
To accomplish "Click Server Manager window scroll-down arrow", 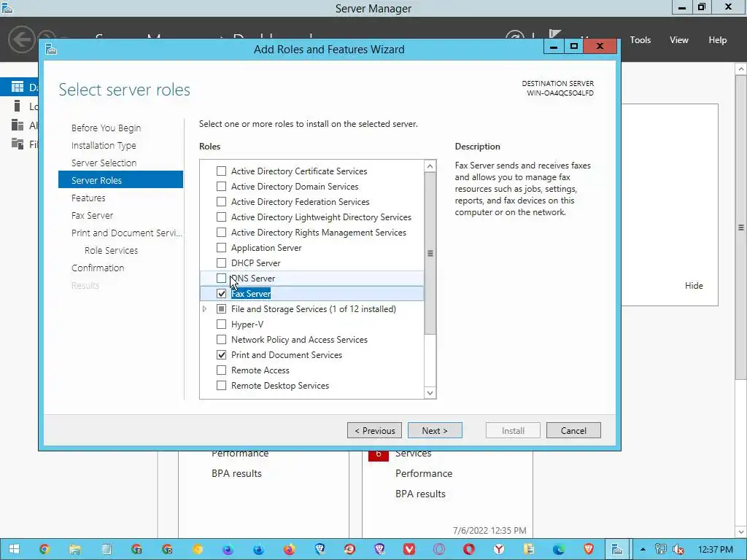I will coord(741,532).
